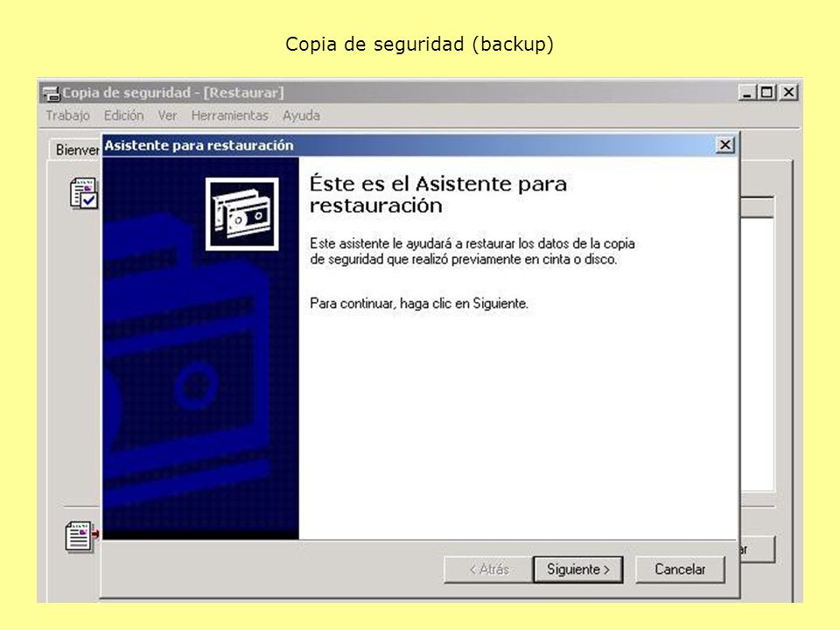The height and width of the screenshot is (630, 840).
Task: Click the Asistente para restauración title bar
Action: pos(410,145)
